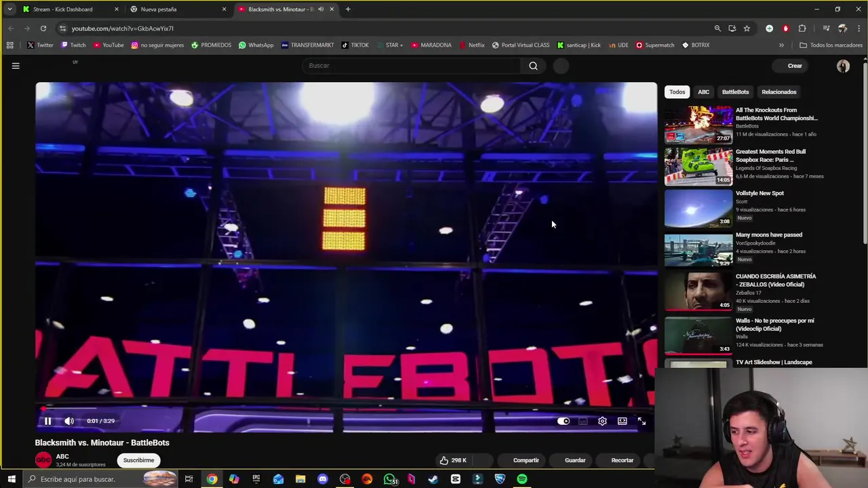Open the Twitter bookmark

pos(40,45)
